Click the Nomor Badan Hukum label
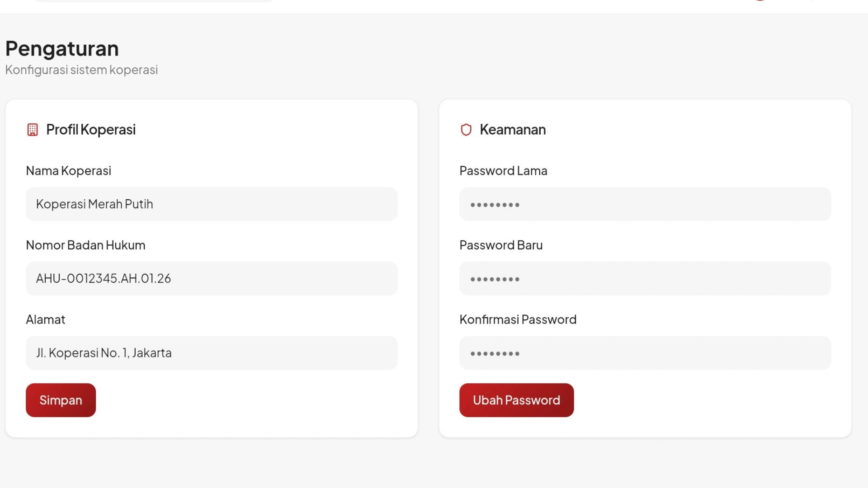Screen dimensions: 868x488 point(85,245)
